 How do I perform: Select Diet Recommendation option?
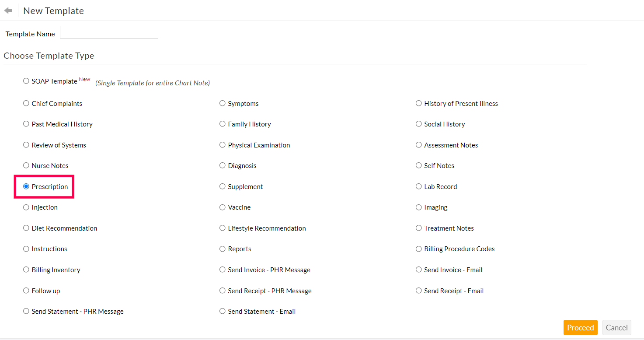click(26, 228)
